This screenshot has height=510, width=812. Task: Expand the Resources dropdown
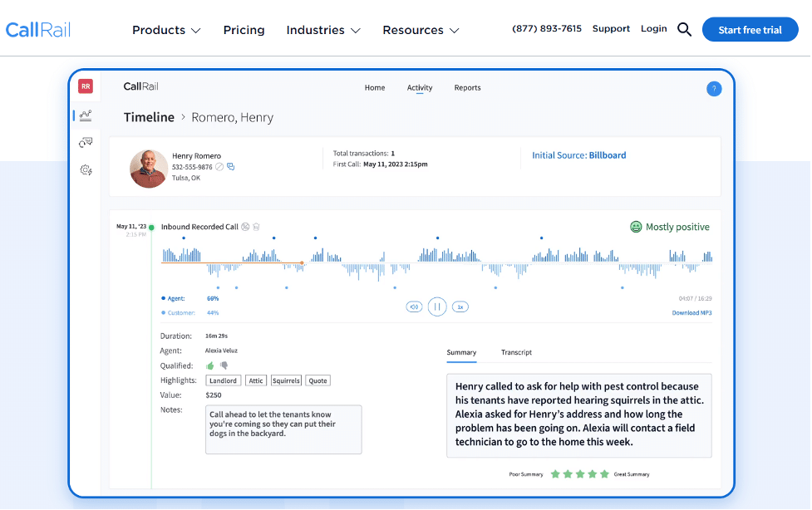pos(421,30)
